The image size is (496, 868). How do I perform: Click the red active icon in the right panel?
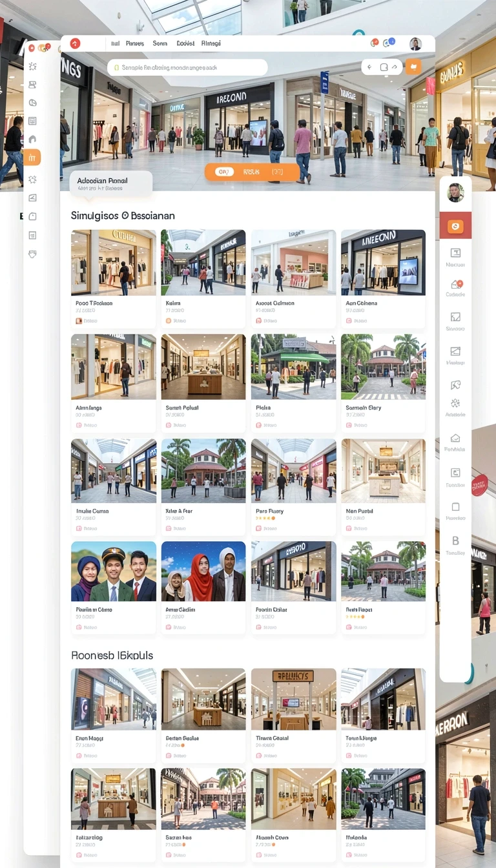(455, 225)
